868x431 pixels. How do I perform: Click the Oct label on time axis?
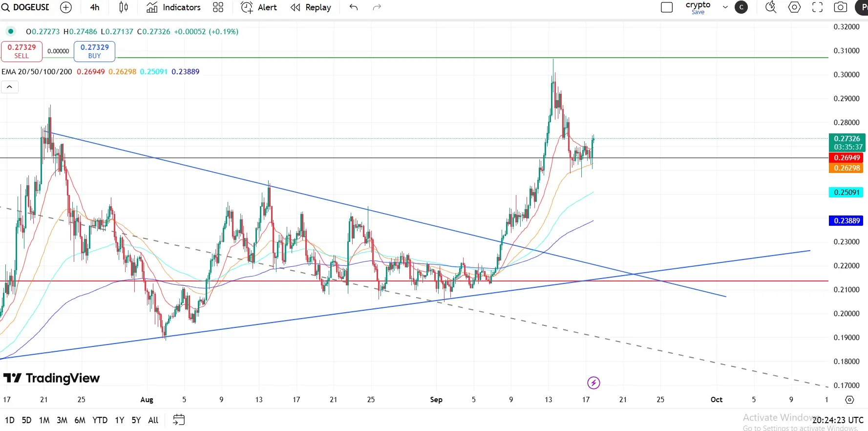717,400
